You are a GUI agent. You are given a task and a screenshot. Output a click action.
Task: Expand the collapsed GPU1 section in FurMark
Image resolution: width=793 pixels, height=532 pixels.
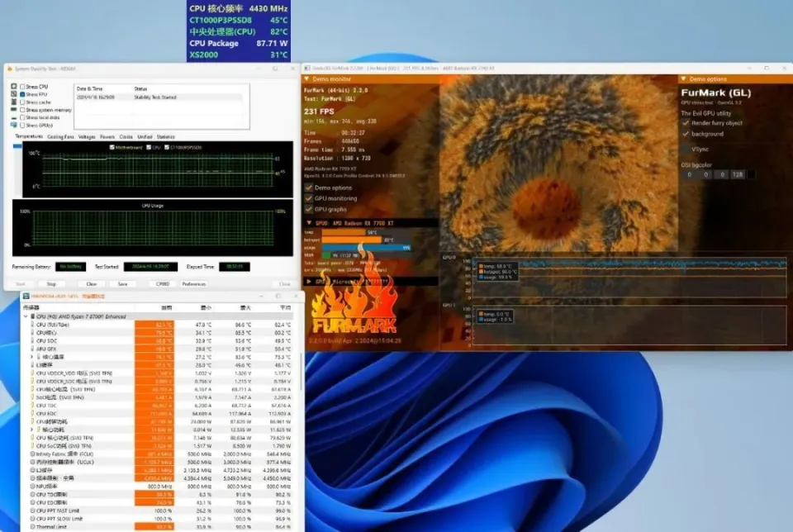(308, 282)
